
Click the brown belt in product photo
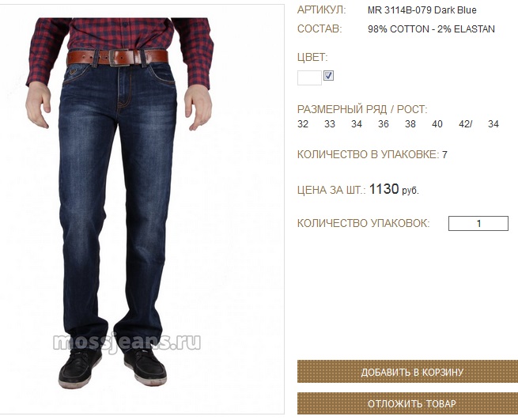pos(117,57)
